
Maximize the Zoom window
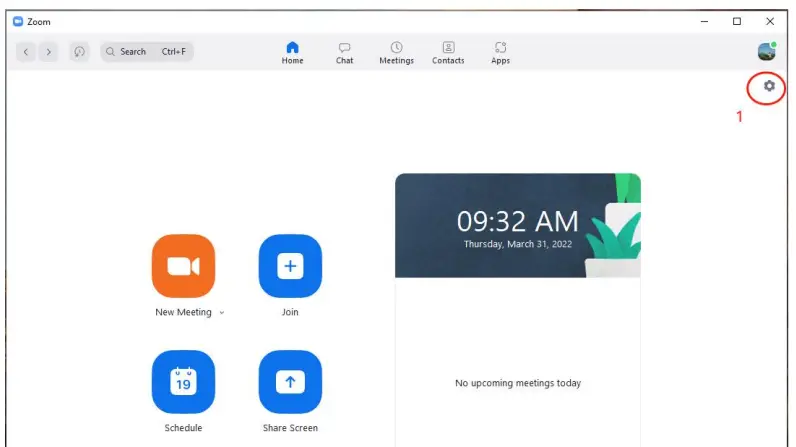pyautogui.click(x=737, y=21)
